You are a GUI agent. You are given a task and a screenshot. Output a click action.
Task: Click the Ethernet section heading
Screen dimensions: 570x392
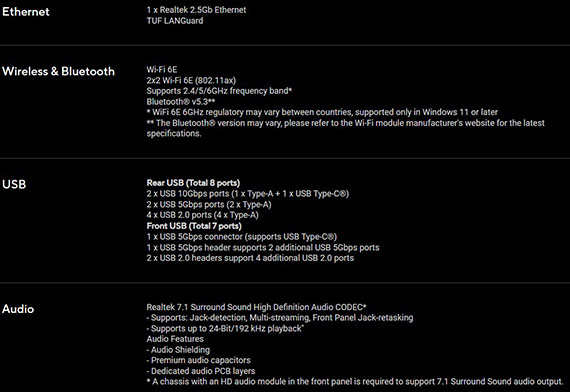[x=25, y=12]
